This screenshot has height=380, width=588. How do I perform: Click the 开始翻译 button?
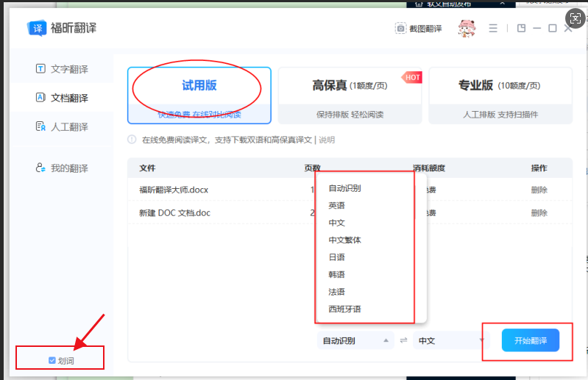point(531,340)
